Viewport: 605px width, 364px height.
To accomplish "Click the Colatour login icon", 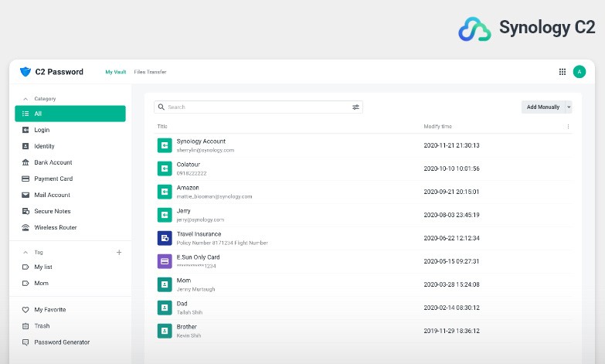I will click(x=165, y=168).
